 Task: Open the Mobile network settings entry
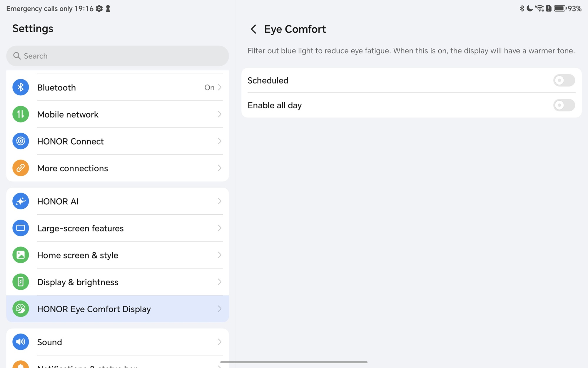tap(68, 114)
